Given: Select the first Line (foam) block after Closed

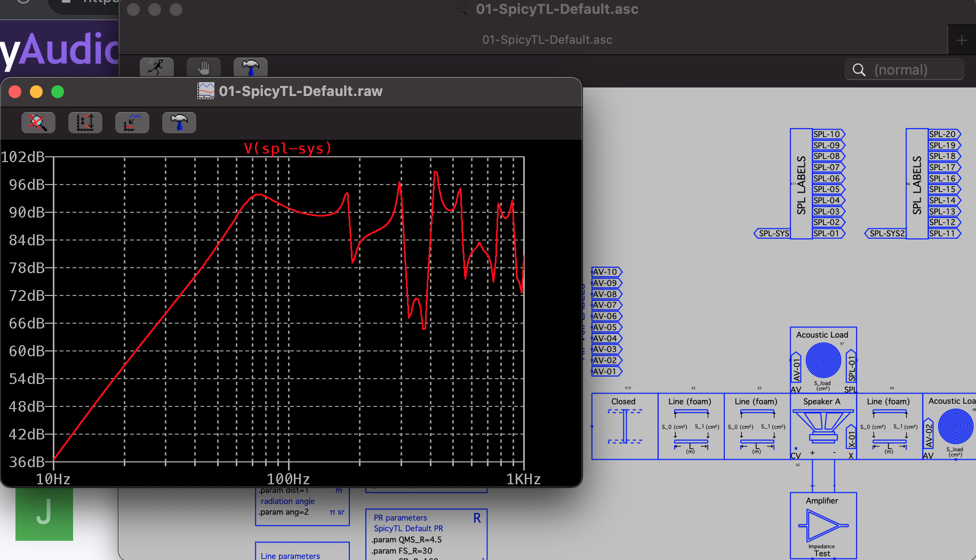Looking at the screenshot, I should (691, 426).
